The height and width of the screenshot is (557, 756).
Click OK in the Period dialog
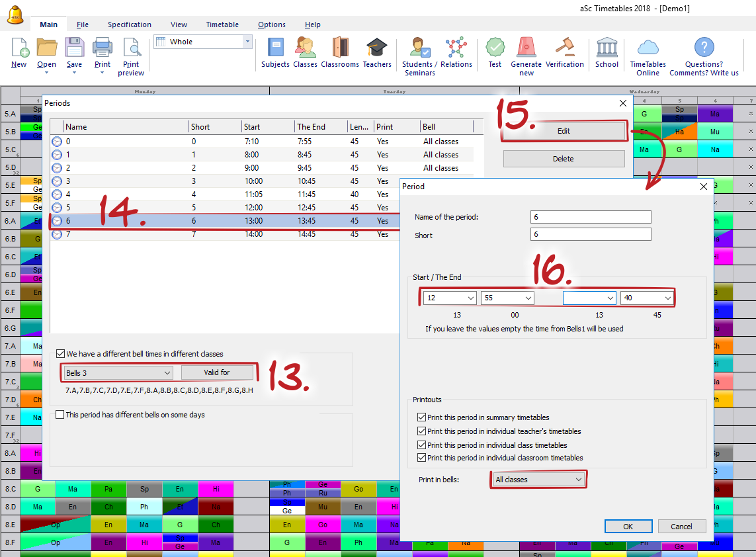point(628,527)
